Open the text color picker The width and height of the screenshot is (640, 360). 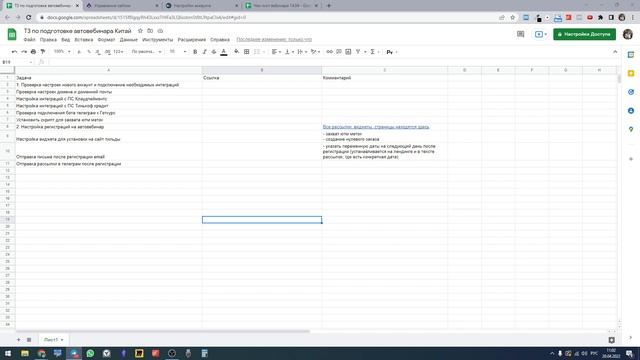point(224,52)
